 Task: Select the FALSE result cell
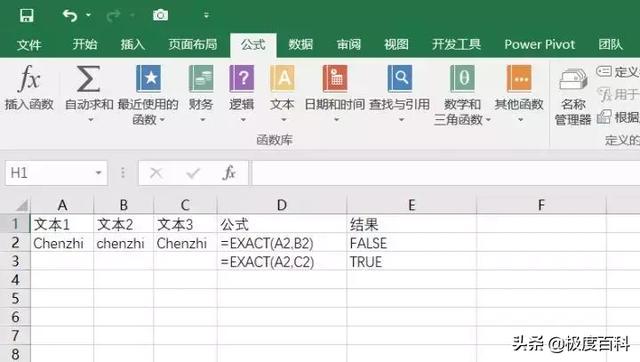click(411, 243)
